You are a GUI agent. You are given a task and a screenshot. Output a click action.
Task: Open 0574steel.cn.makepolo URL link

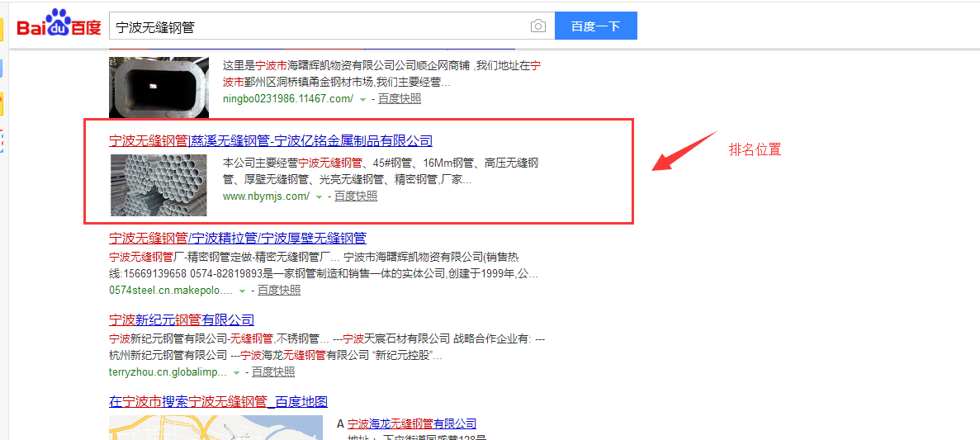click(x=171, y=291)
